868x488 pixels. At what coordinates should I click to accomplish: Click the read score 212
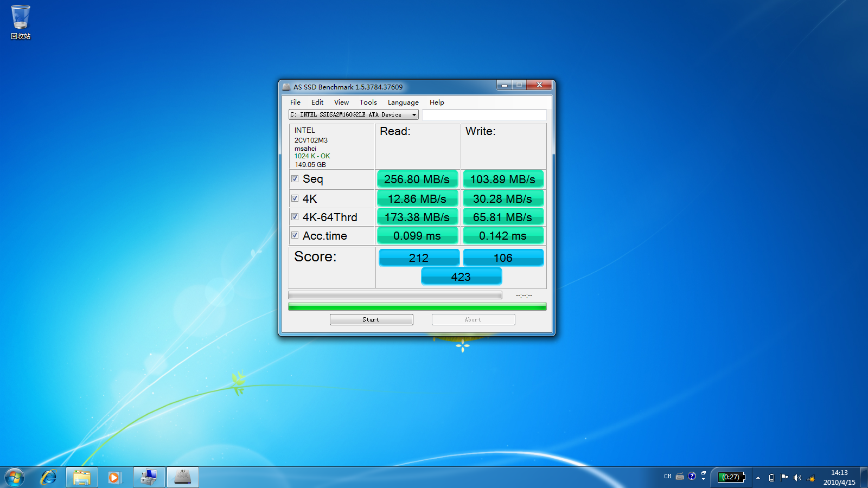pos(419,258)
